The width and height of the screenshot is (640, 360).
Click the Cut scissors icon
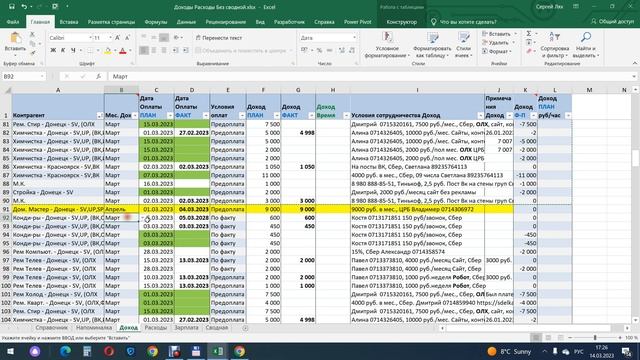click(x=32, y=35)
